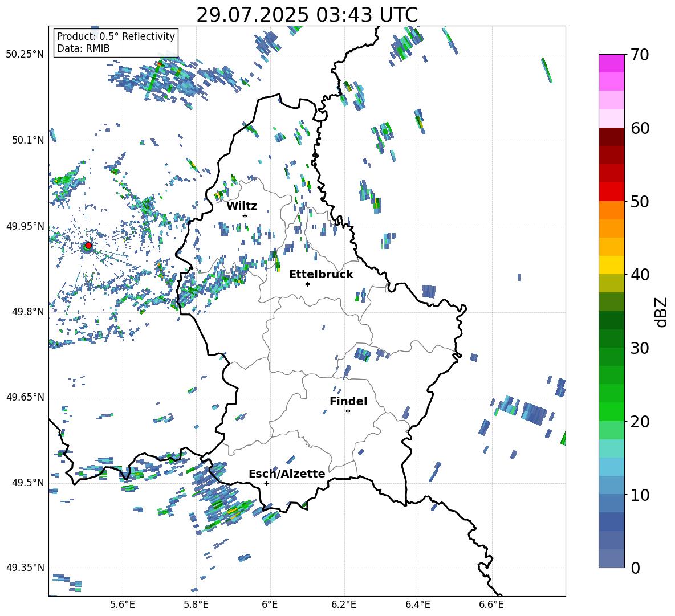Click the 40 value on colorbar

pos(639,275)
